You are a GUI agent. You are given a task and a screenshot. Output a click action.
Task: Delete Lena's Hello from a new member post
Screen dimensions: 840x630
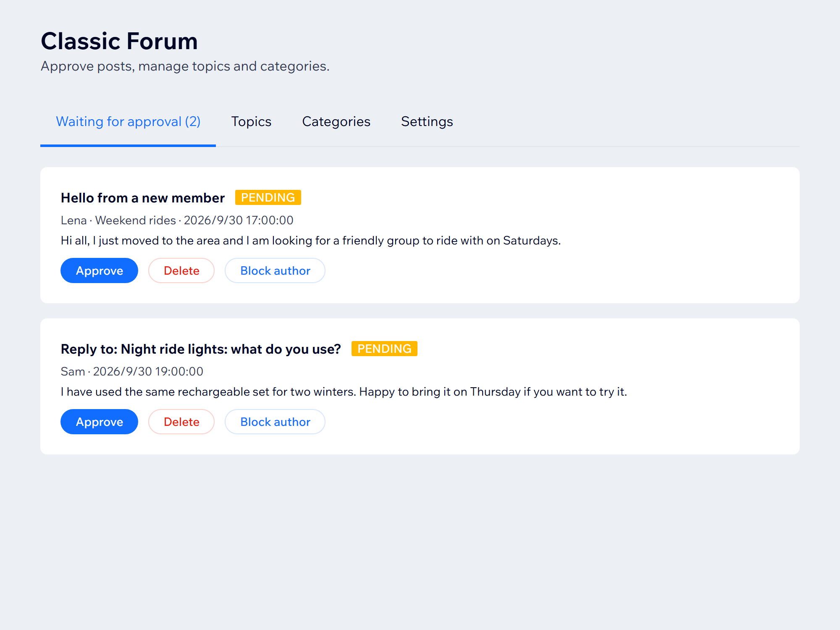pyautogui.click(x=181, y=270)
